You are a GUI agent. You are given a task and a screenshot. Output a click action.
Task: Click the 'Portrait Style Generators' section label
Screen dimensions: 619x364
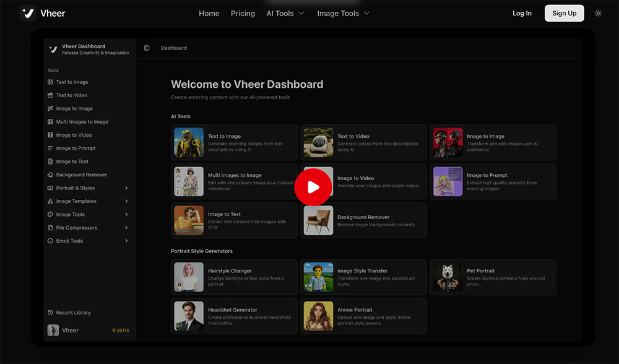click(x=201, y=251)
